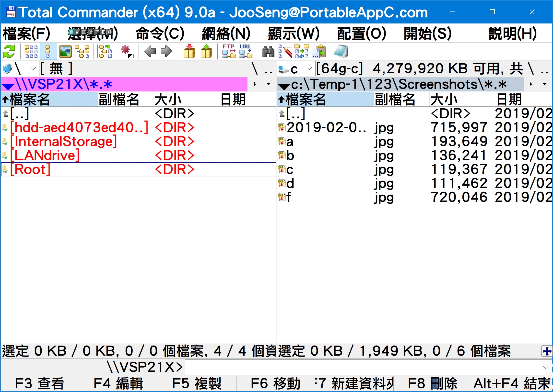Open the synchronize directories icon
This screenshot has height=392, width=553.
tap(302, 51)
